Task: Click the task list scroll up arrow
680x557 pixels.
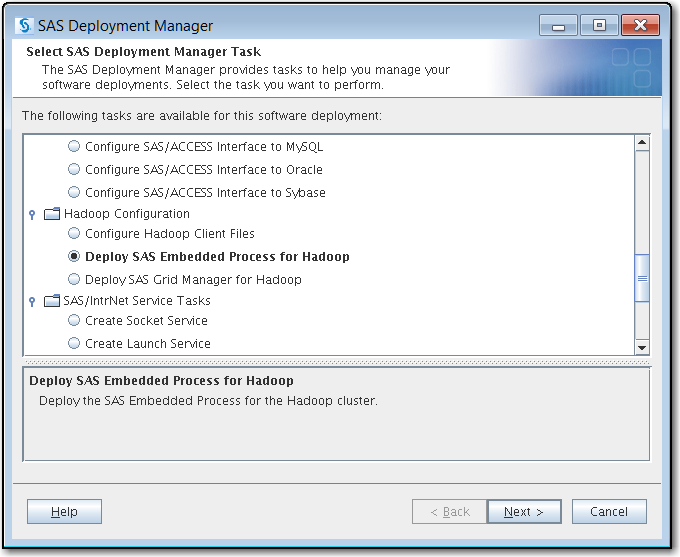Action: click(x=642, y=143)
